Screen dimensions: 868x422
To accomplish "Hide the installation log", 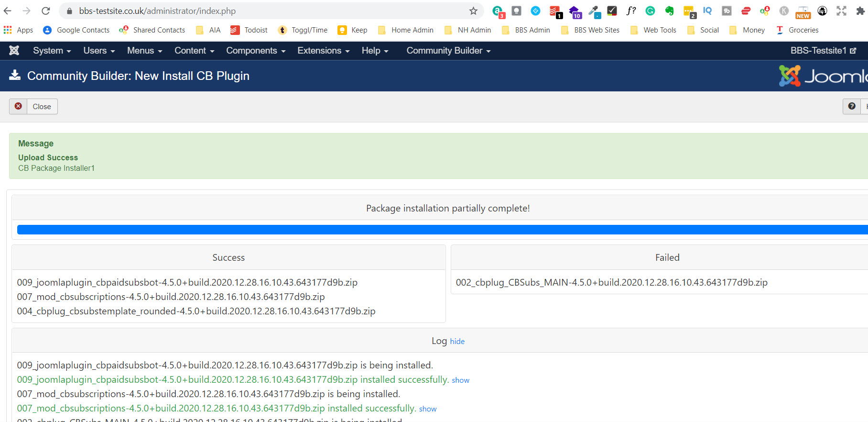I will point(457,341).
